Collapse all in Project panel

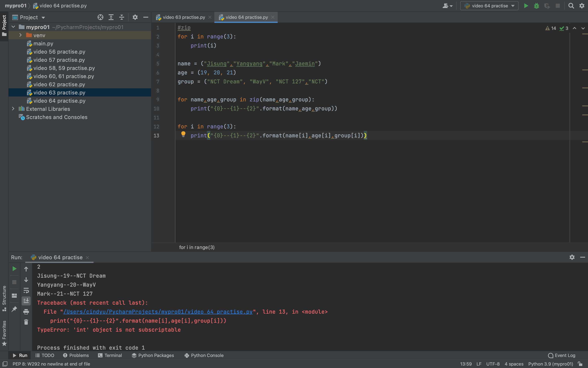coord(122,17)
